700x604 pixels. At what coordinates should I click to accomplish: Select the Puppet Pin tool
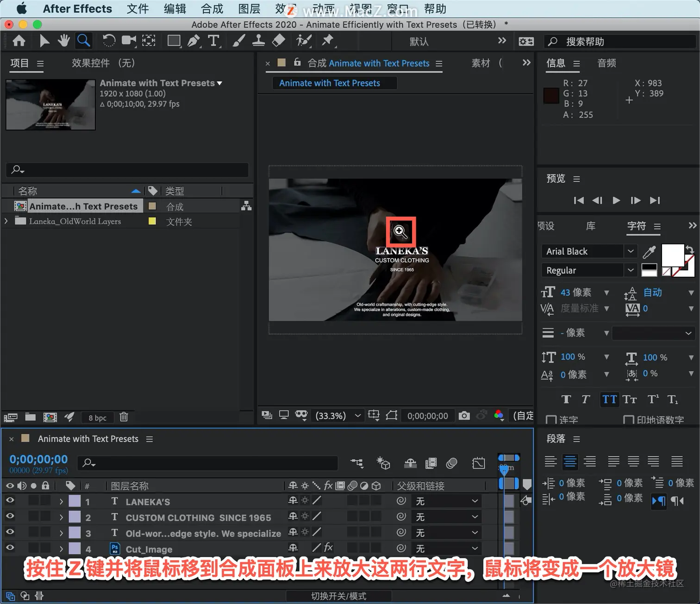click(x=328, y=41)
